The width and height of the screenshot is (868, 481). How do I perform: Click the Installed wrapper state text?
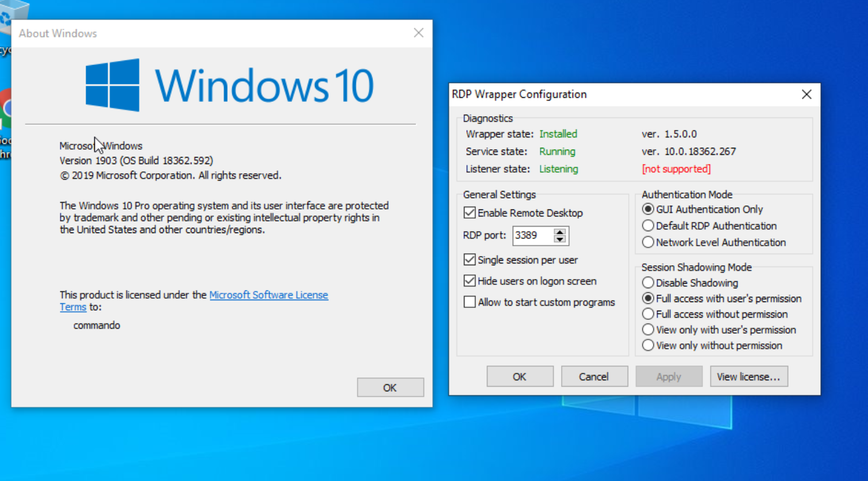558,134
